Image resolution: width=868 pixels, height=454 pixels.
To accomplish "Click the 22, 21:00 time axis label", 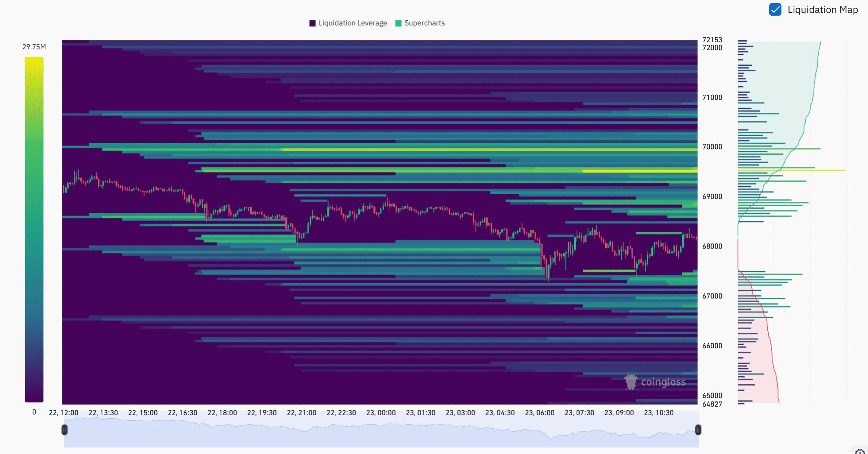I will (x=301, y=413).
